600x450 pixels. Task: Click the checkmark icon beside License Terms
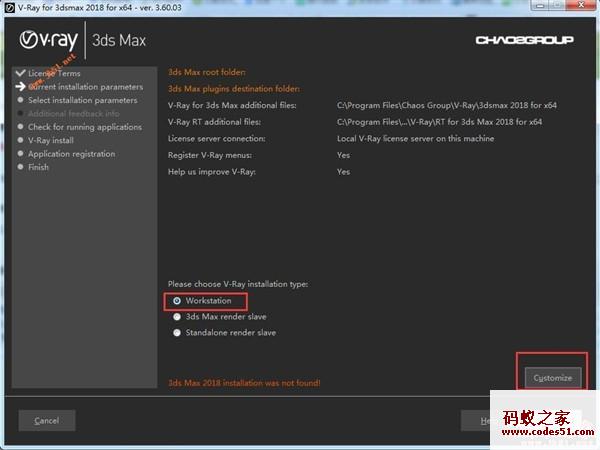click(x=20, y=73)
